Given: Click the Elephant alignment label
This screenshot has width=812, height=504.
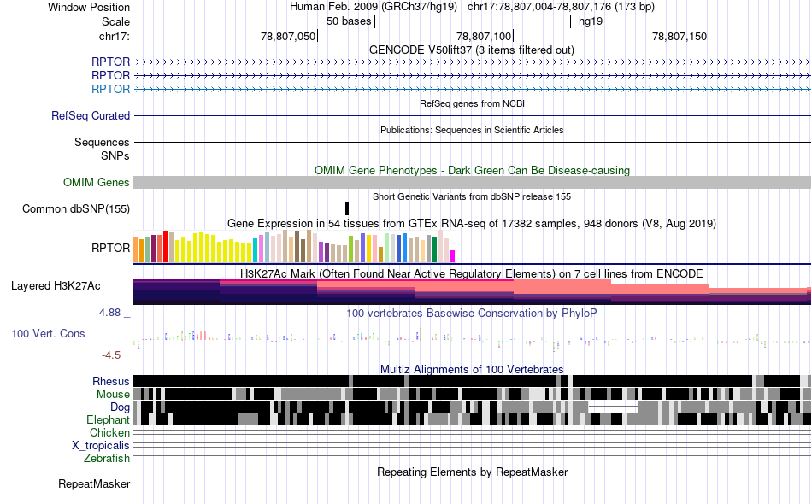Looking at the screenshot, I should tap(108, 419).
